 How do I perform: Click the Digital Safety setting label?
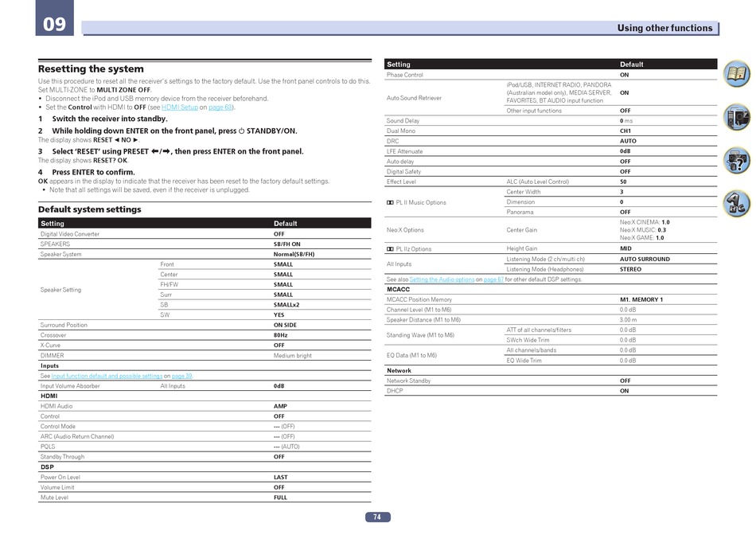coord(403,171)
